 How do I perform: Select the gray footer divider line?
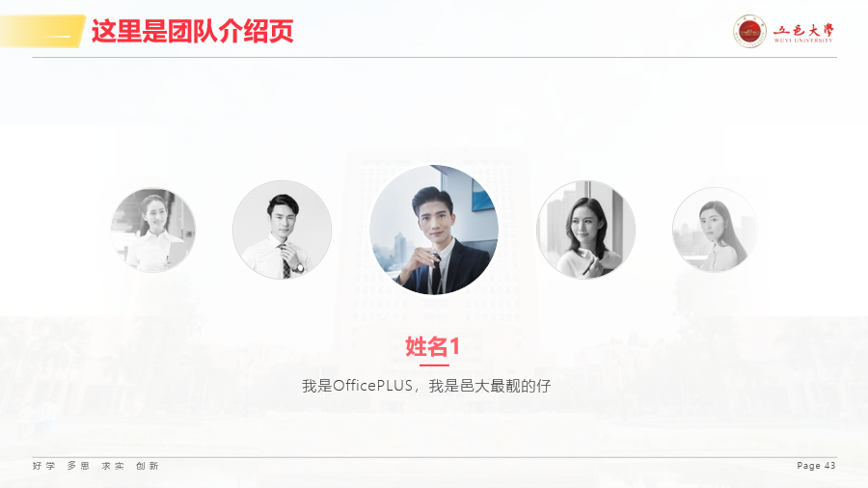click(435, 457)
